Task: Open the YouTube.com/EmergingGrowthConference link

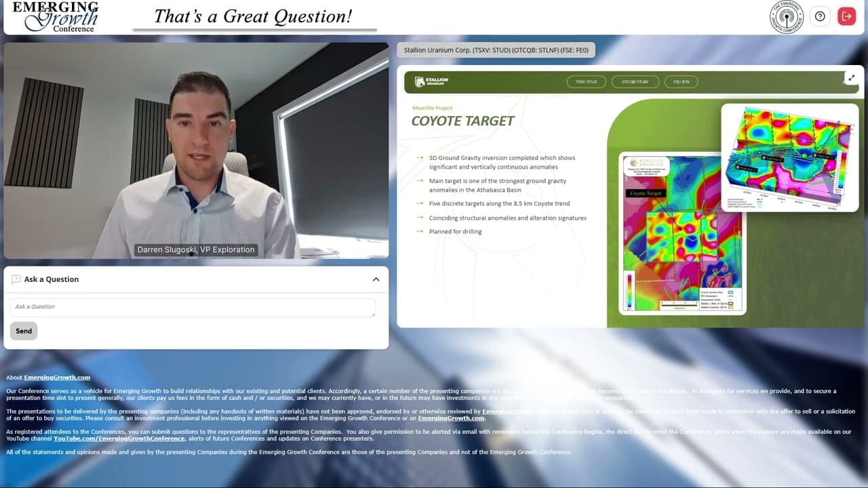Action: 119,439
